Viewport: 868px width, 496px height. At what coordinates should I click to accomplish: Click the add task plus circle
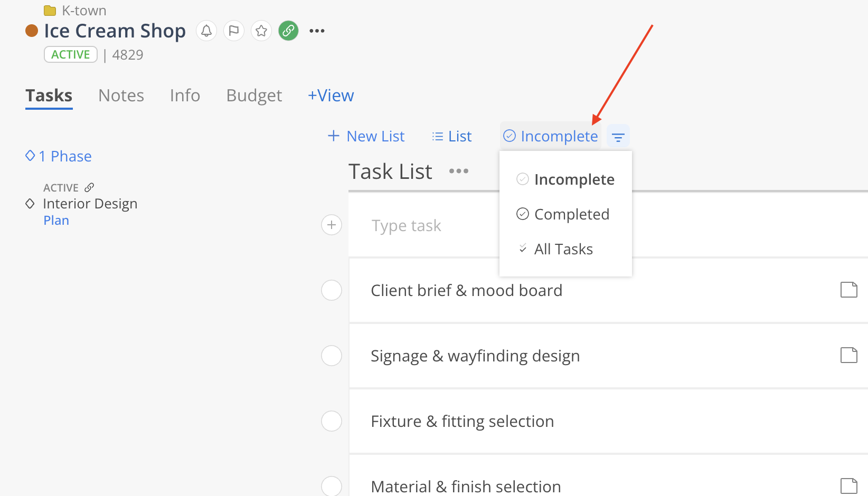coord(332,225)
